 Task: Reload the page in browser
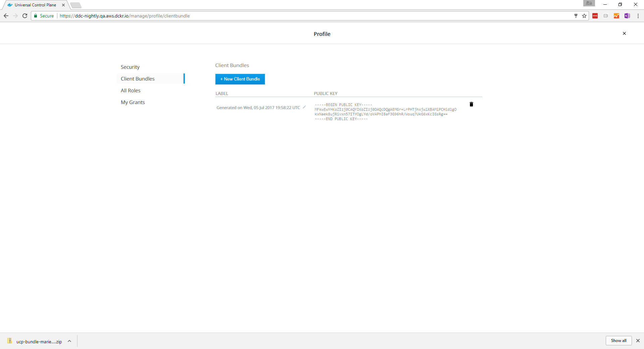coord(25,16)
